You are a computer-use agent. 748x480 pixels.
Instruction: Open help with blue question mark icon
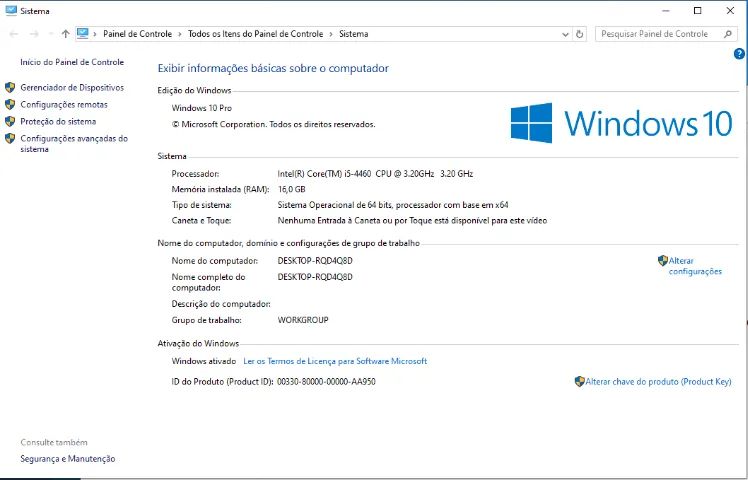[x=739, y=54]
